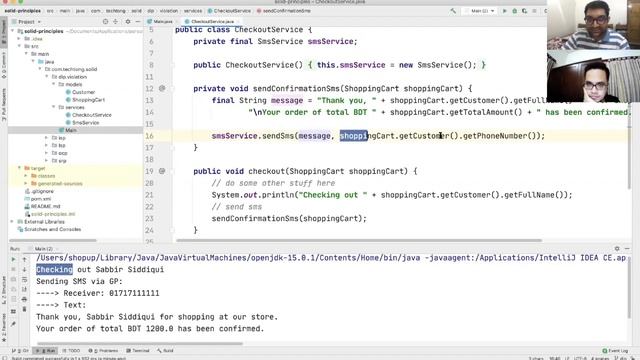Open the Event Log

(616, 351)
